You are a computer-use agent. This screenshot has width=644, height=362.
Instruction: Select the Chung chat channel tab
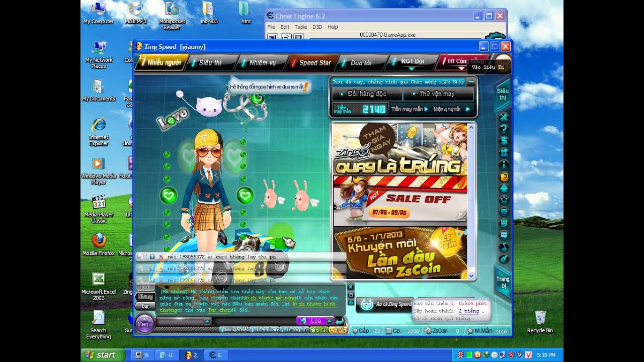click(145, 297)
